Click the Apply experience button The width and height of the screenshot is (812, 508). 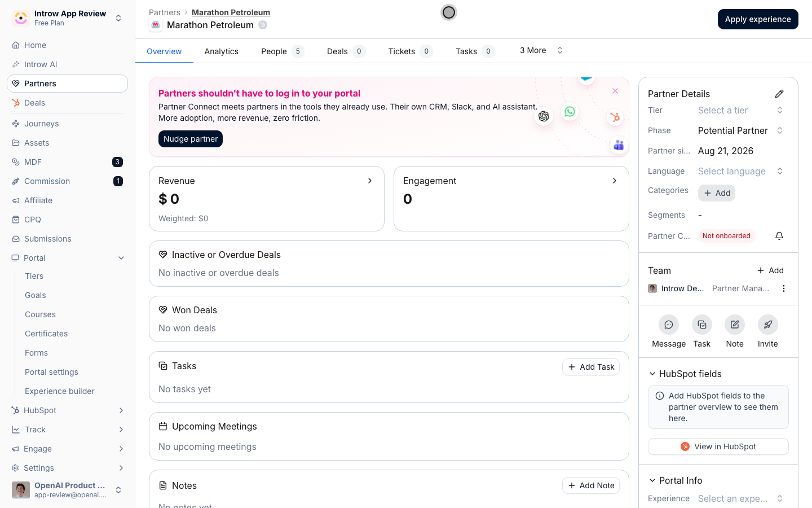(758, 19)
